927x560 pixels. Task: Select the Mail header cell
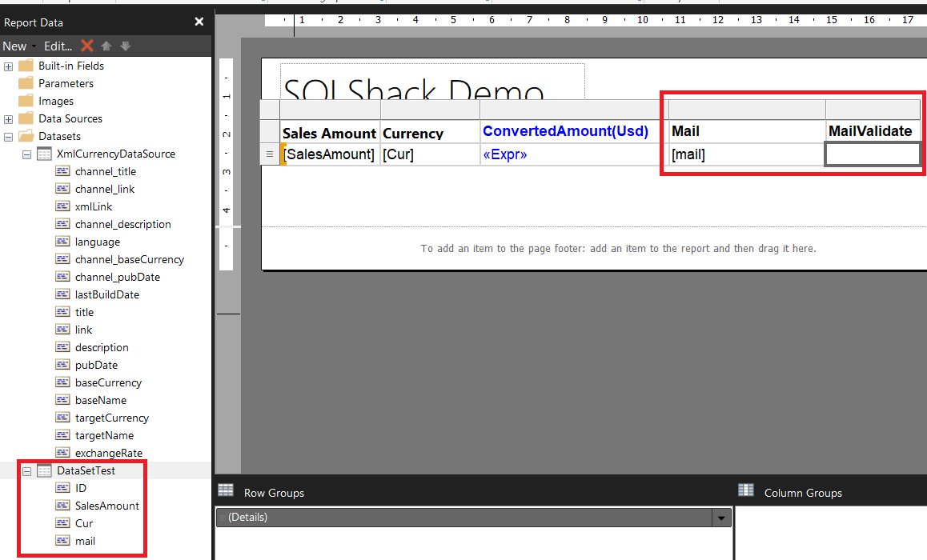click(747, 131)
